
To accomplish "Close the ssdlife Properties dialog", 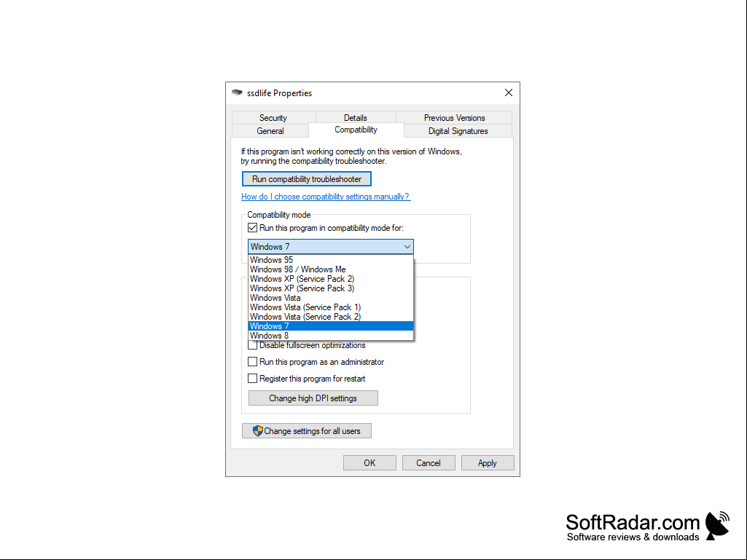I will (x=508, y=93).
